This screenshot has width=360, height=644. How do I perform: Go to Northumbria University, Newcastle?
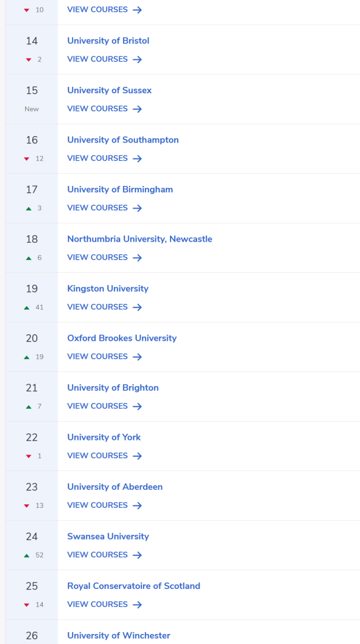(140, 239)
